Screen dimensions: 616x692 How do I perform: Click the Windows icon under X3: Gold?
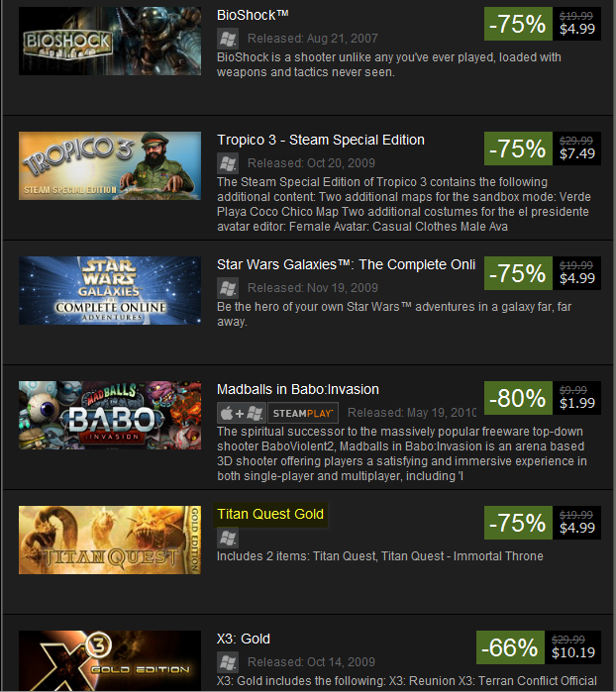[228, 662]
